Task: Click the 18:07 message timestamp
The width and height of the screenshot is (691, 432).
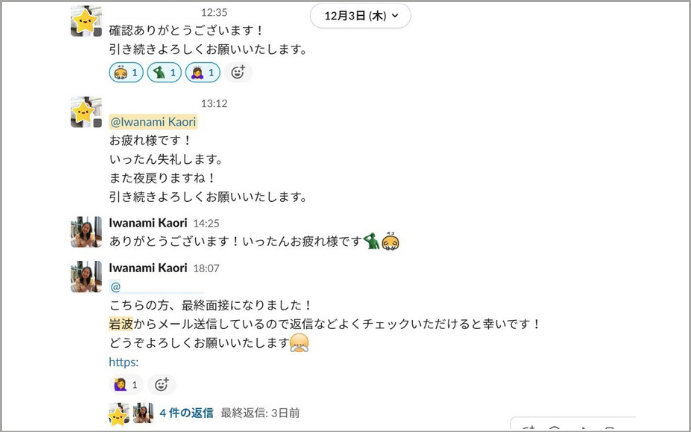Action: pos(206,268)
